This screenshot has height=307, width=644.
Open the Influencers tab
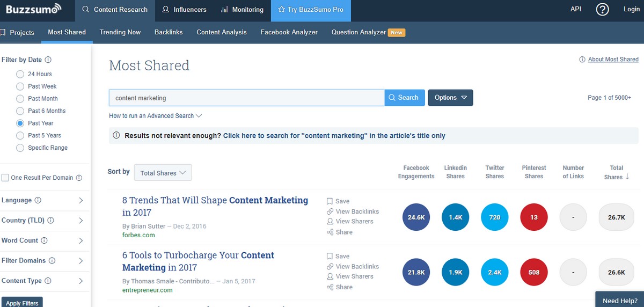click(184, 10)
